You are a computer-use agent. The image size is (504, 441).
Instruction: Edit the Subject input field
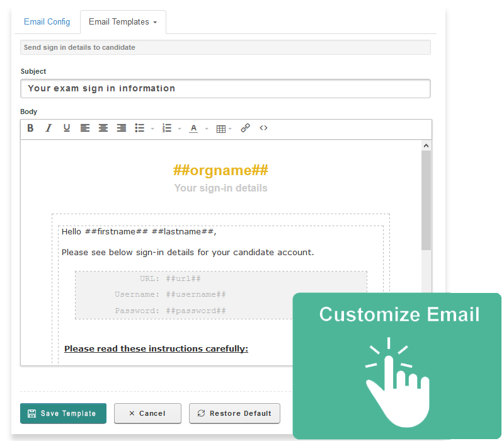(x=226, y=88)
